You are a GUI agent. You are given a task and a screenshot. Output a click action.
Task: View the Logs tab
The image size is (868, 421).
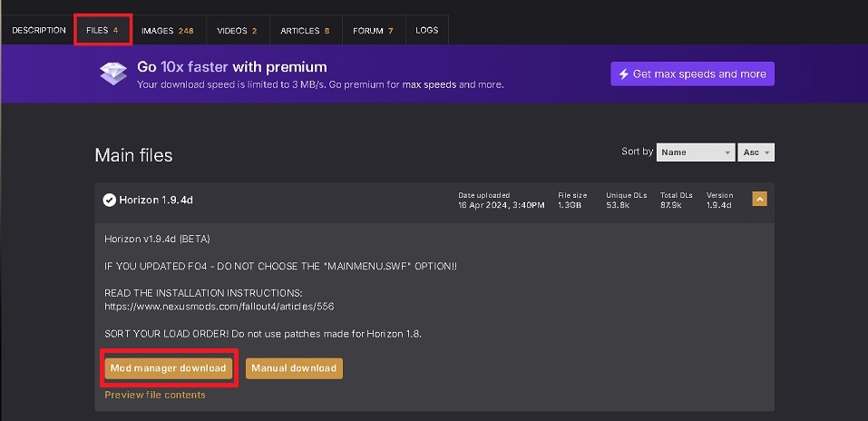pos(426,30)
